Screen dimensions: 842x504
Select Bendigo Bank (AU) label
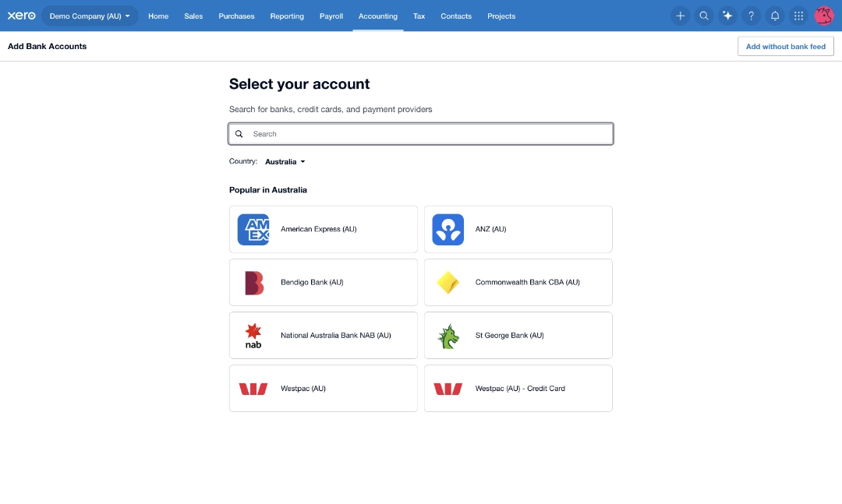[x=312, y=282]
